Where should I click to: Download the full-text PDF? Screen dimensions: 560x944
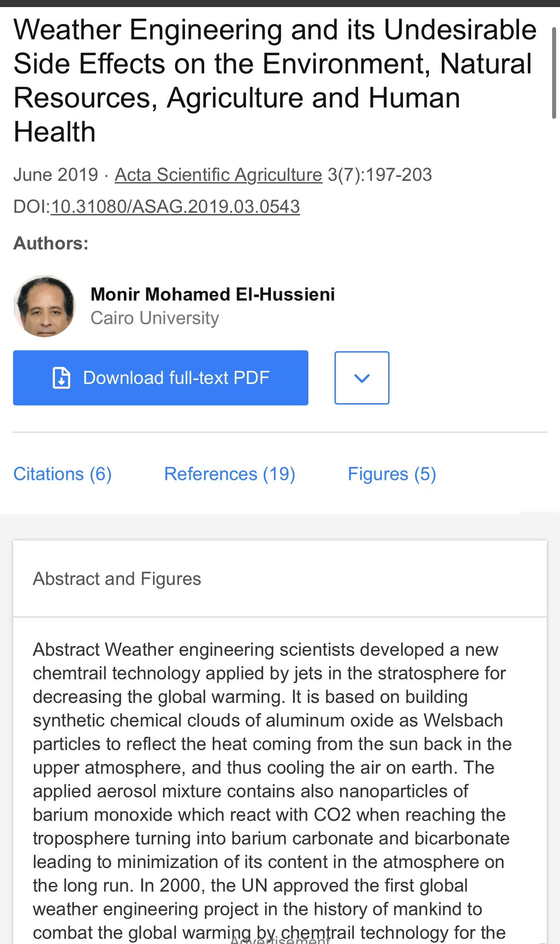[160, 377]
